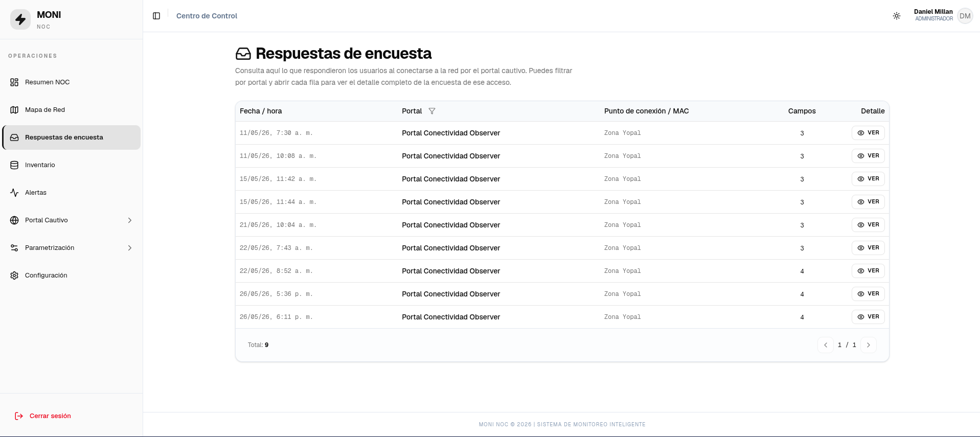
Task: Click the Detalle column header
Action: coord(873,111)
